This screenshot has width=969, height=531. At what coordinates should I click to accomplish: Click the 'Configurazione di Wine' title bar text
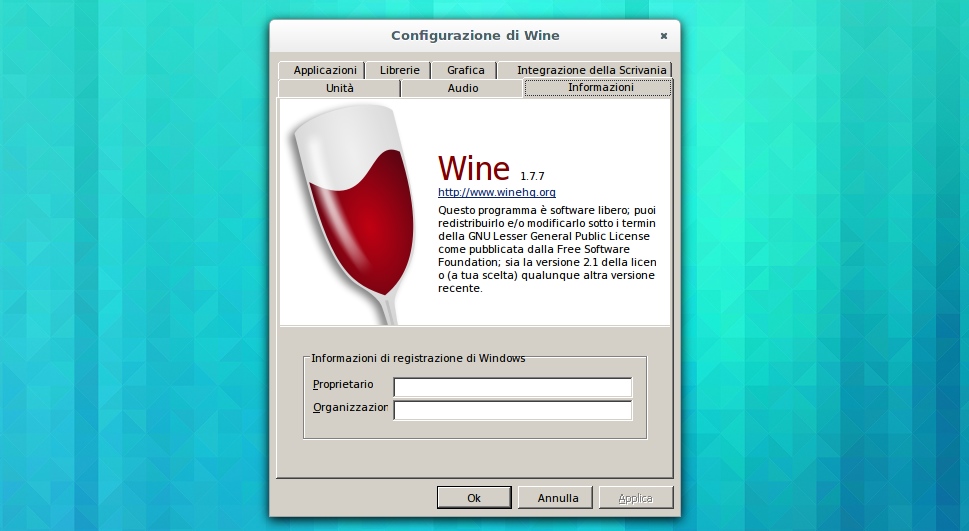coord(475,35)
